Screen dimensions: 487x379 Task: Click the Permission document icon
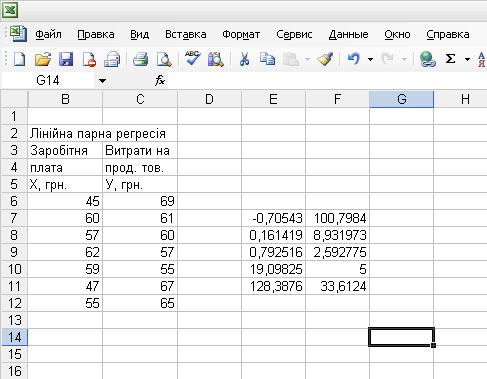pos(89,59)
